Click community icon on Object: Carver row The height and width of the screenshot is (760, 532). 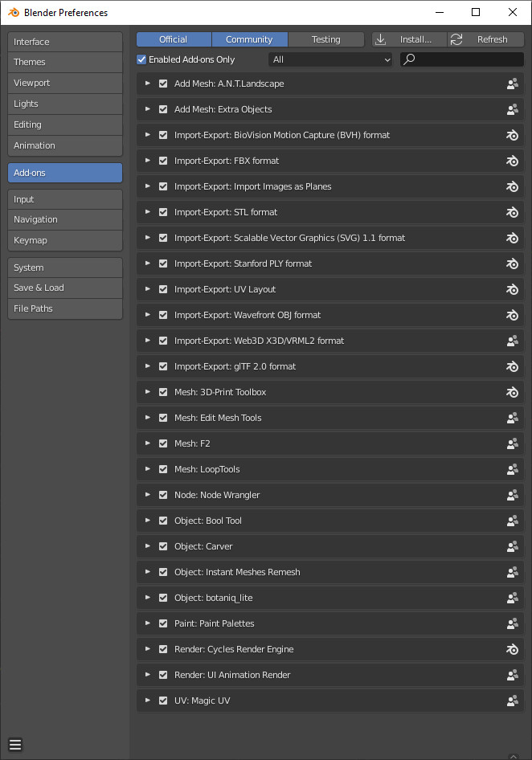(x=512, y=546)
